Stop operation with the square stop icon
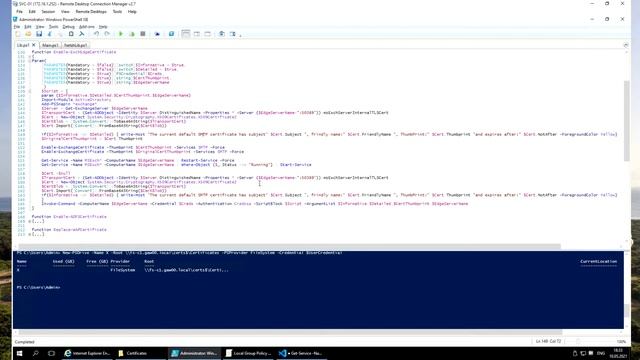Viewport: 640px width, 360px height. 143,34
